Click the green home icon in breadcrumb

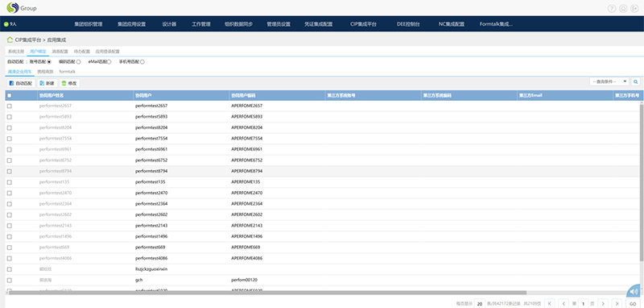tap(10, 40)
